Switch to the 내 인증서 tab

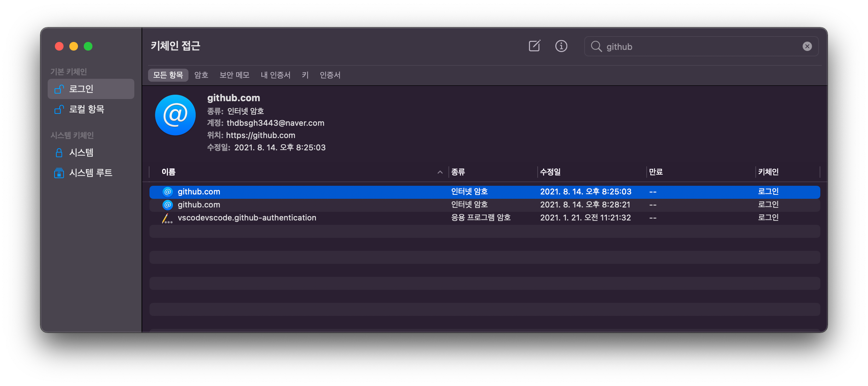point(275,75)
